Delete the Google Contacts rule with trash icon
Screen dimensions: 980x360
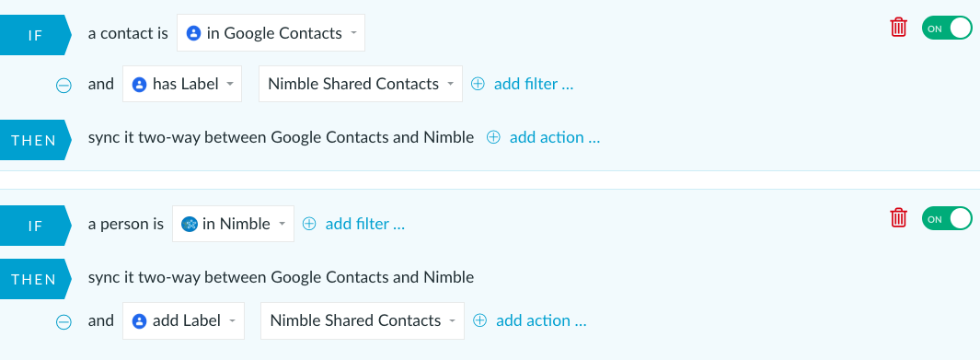[898, 28]
